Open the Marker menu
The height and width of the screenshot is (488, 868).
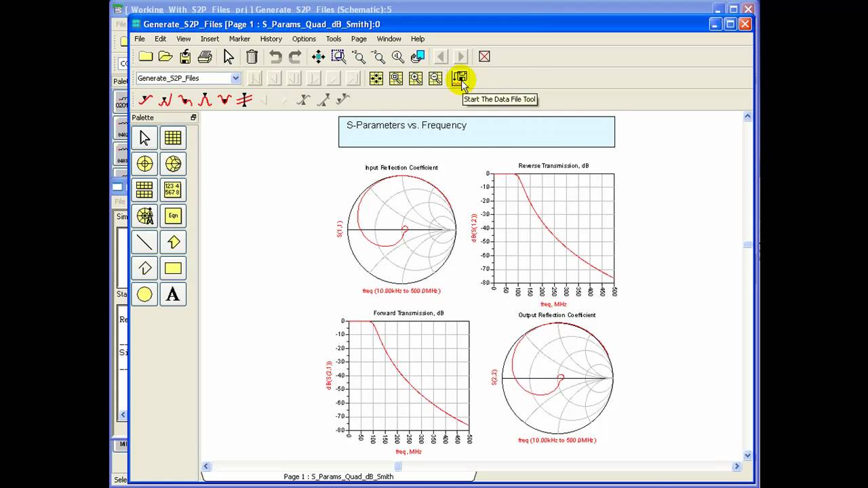pyautogui.click(x=239, y=39)
